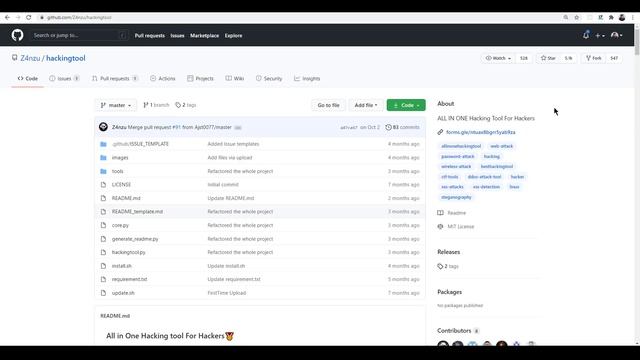Open notifications bell icon
Viewport: 640px width, 360px height.
click(x=586, y=36)
